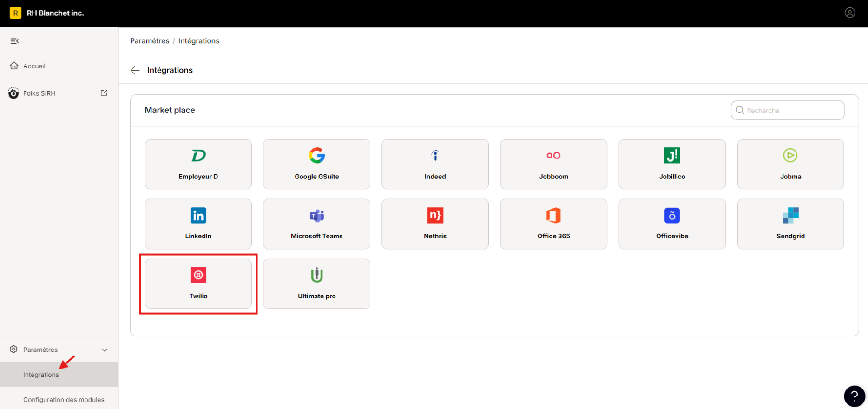Click the Market place heading
The width and height of the screenshot is (868, 409).
coord(170,110)
